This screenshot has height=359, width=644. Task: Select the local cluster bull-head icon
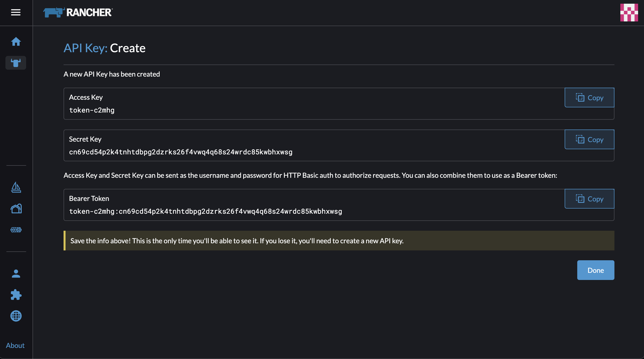[16, 63]
